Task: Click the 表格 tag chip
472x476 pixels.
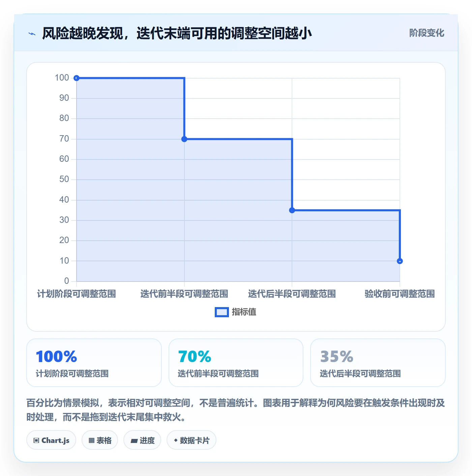Action: click(x=100, y=440)
